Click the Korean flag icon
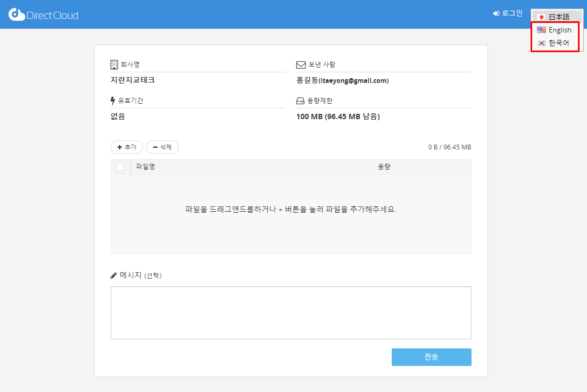This screenshot has width=587, height=392. (541, 43)
